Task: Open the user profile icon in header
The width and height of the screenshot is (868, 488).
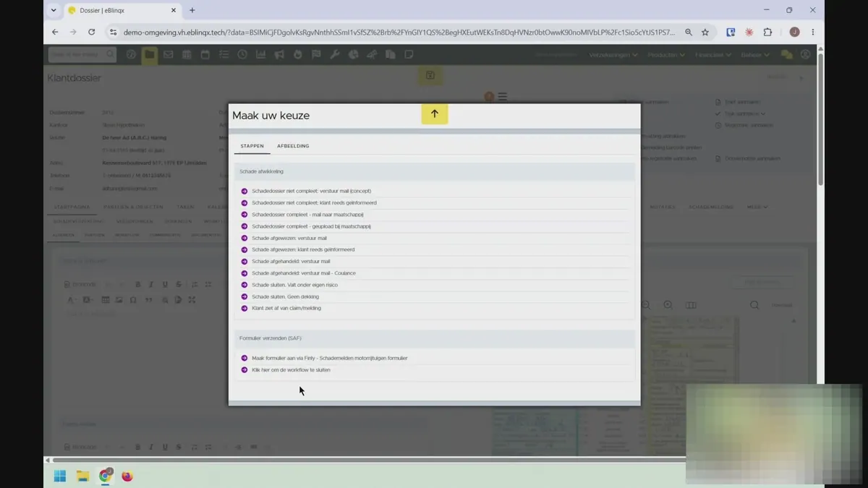Action: [x=805, y=55]
